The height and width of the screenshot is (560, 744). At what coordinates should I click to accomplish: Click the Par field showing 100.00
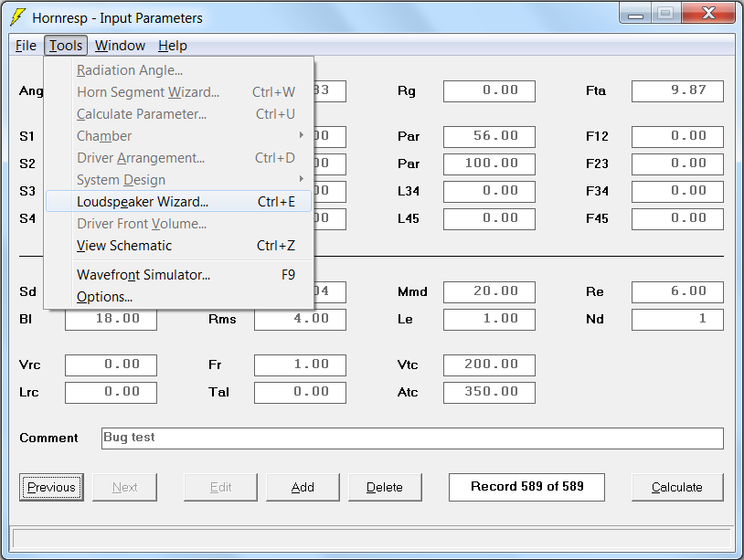(x=489, y=164)
